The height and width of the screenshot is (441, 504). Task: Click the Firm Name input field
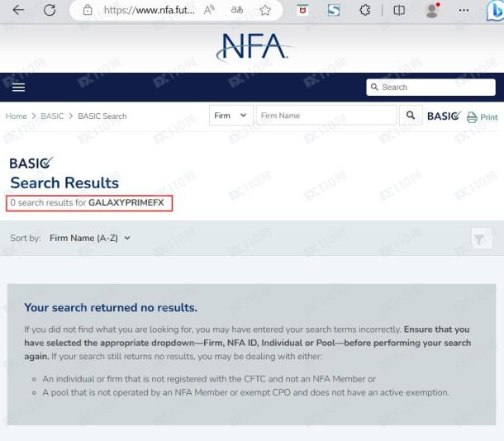tap(326, 116)
